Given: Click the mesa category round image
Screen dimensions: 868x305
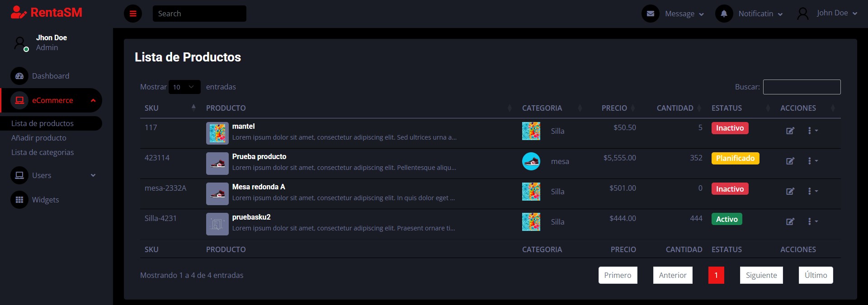Looking at the screenshot, I should (531, 161).
